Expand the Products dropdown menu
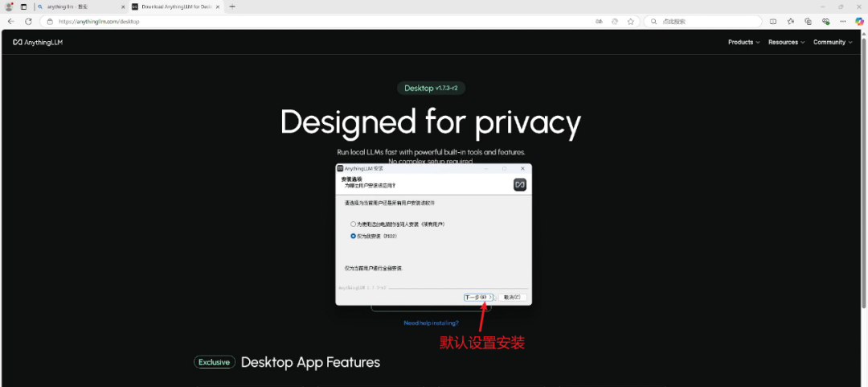Image resolution: width=868 pixels, height=387 pixels. pos(743,42)
